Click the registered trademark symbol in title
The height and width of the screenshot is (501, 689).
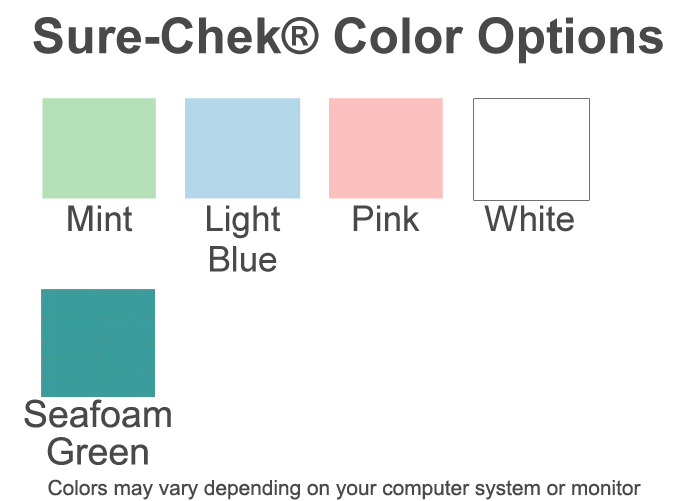pos(299,37)
